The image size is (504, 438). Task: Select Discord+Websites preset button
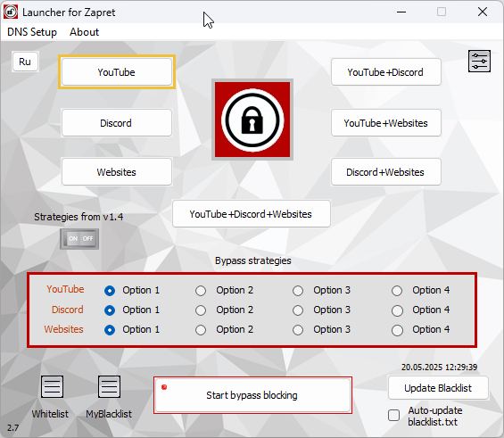click(x=385, y=172)
